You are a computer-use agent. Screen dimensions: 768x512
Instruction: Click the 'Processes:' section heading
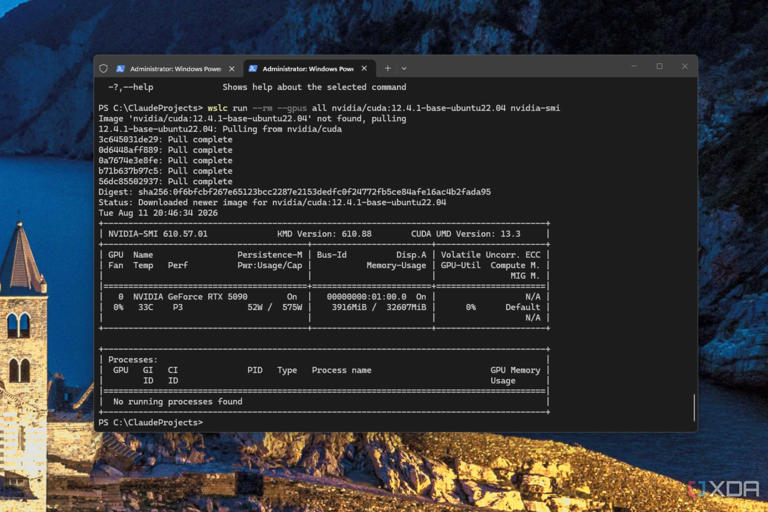pos(133,360)
